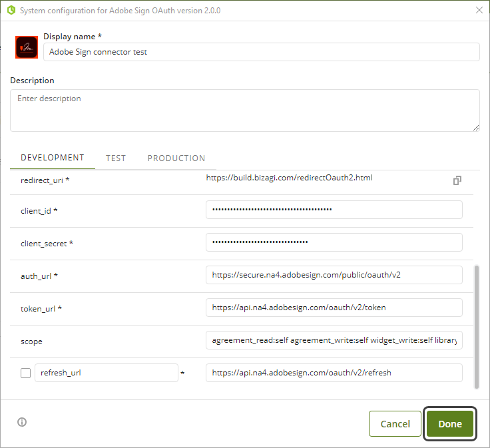Open the PRODUCTION tab
The image size is (490, 448).
[x=176, y=158]
